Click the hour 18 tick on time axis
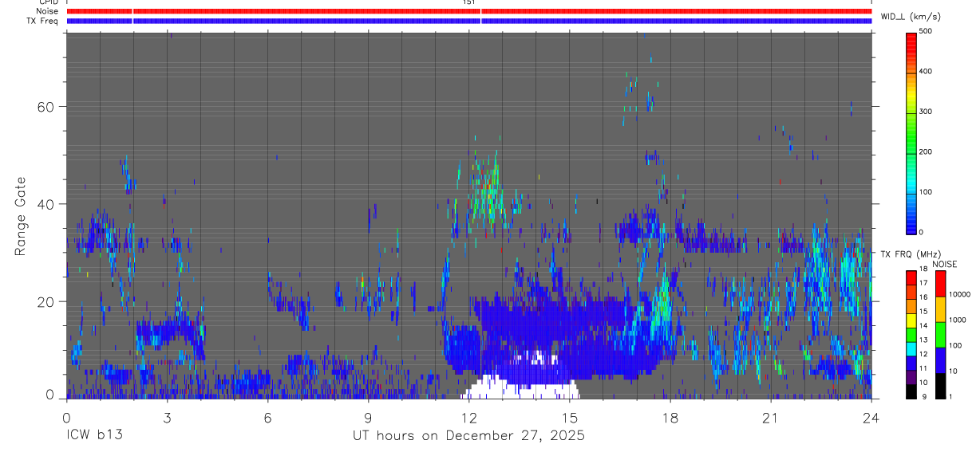 [x=670, y=418]
